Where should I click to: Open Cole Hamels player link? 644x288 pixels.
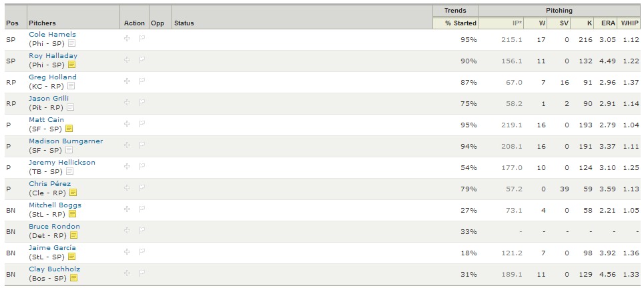(52, 35)
